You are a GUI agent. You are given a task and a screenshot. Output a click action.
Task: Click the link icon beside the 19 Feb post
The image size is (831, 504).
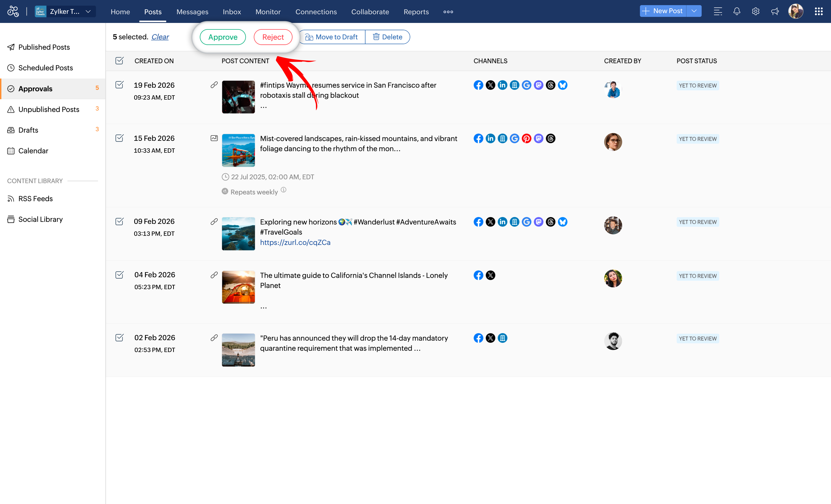pyautogui.click(x=214, y=85)
